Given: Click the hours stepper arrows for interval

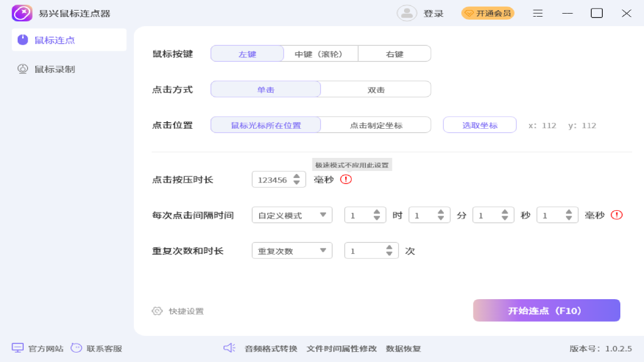Looking at the screenshot, I should 377,215.
